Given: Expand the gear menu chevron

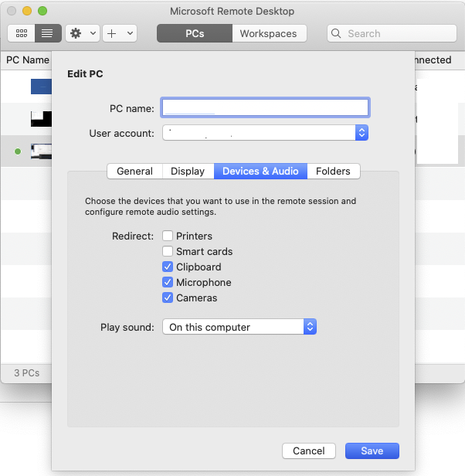Looking at the screenshot, I should pos(93,33).
